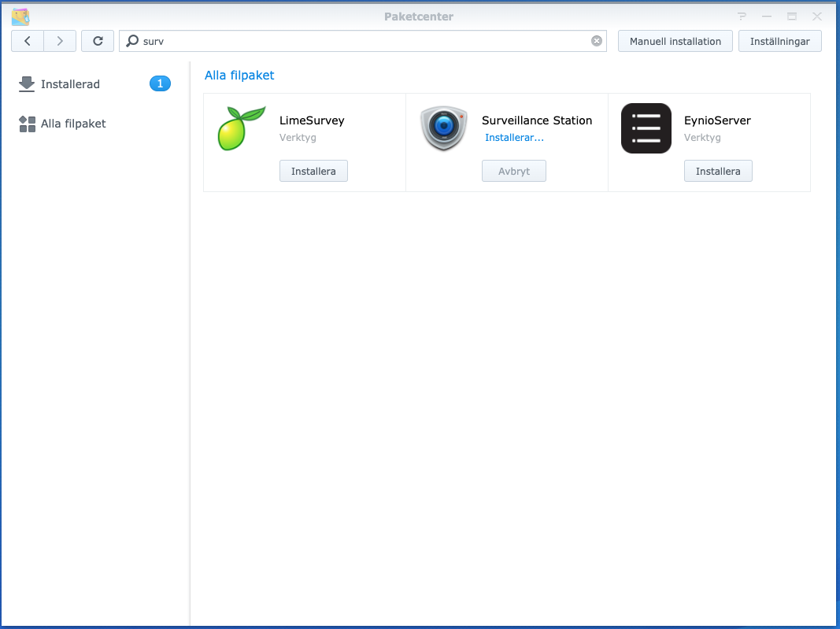Clear the search field with the X icon

click(x=596, y=40)
